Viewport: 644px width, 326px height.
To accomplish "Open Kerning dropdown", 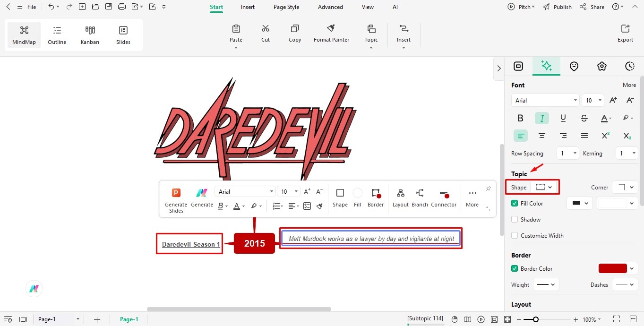I will [627, 153].
